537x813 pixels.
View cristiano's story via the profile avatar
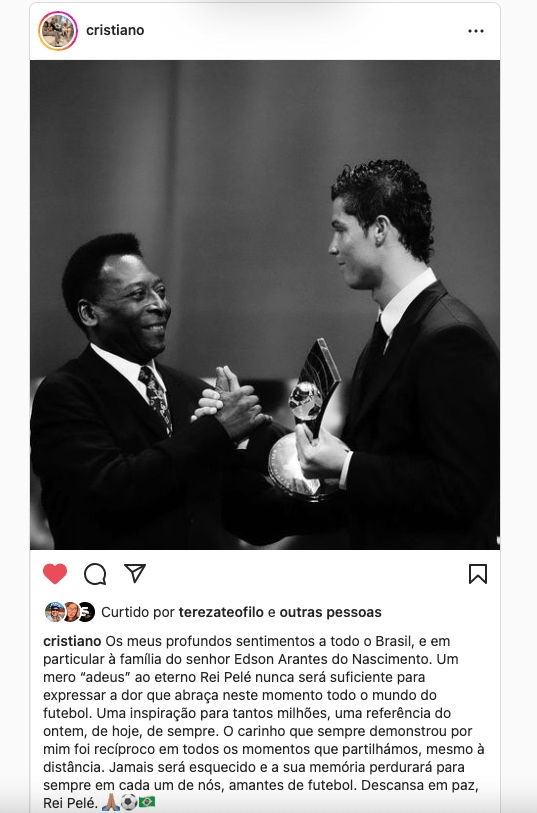pyautogui.click(x=58, y=31)
